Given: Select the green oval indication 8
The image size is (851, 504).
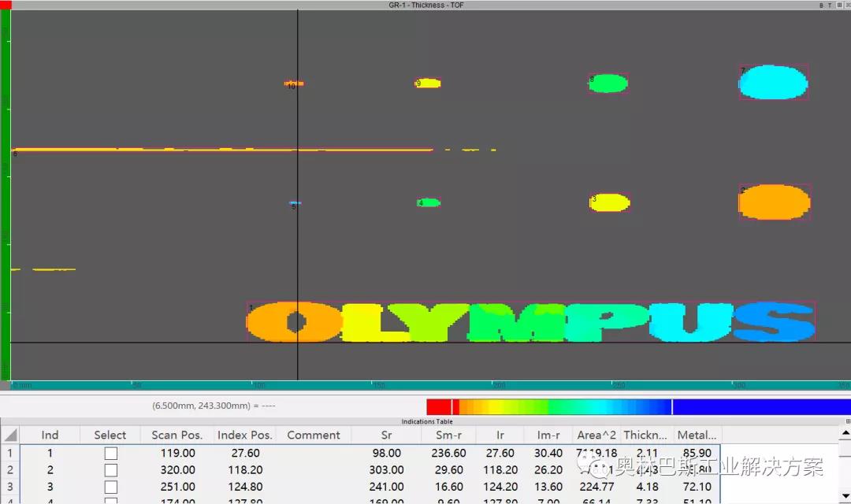Looking at the screenshot, I should tap(608, 83).
